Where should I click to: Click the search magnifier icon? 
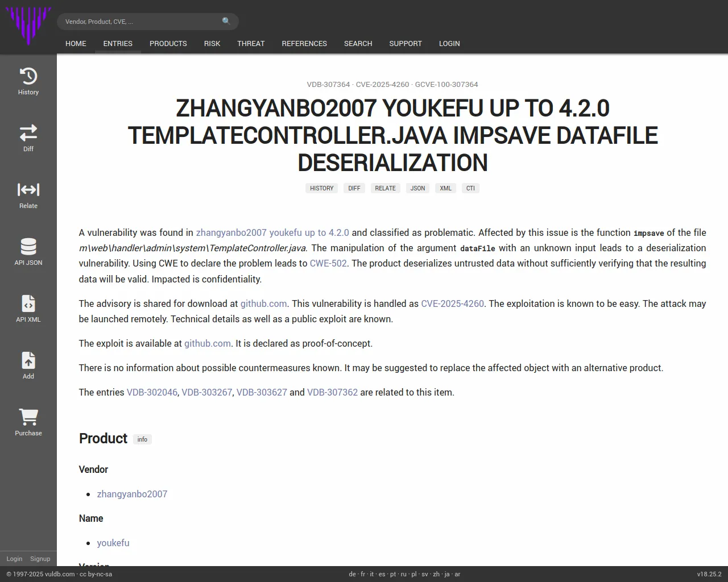(226, 21)
